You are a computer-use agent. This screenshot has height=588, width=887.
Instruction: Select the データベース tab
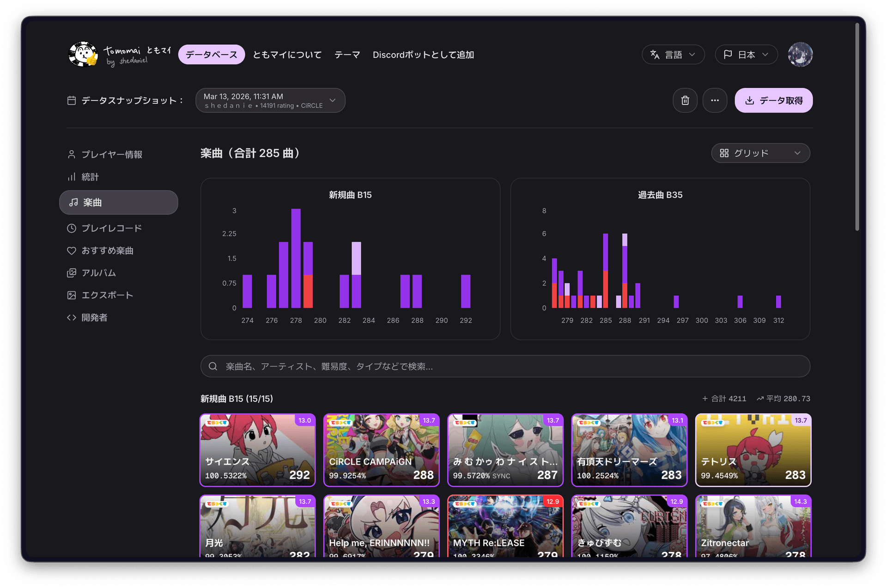click(211, 55)
